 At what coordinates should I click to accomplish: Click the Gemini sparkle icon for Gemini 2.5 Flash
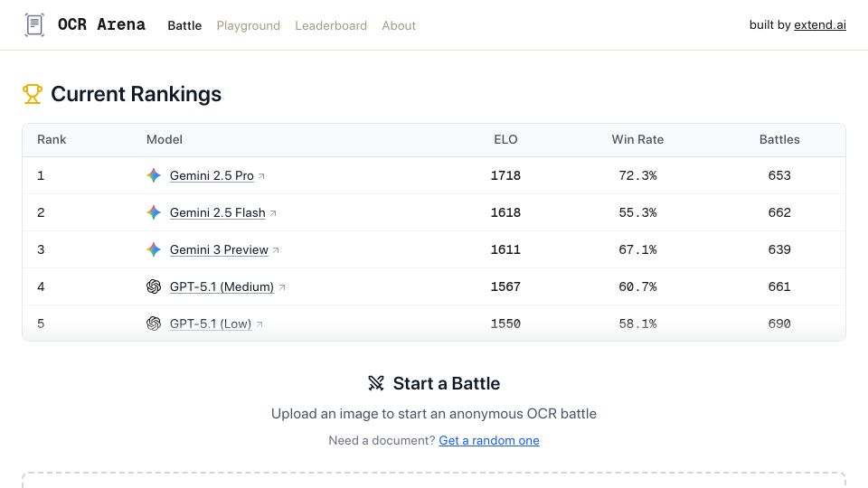[x=154, y=212]
